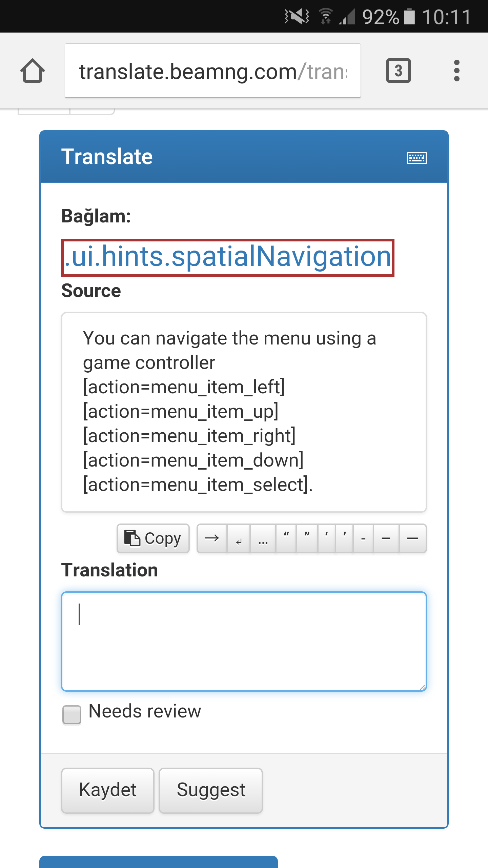Insert newline return symbol into translation
488x868 pixels.
tap(239, 538)
